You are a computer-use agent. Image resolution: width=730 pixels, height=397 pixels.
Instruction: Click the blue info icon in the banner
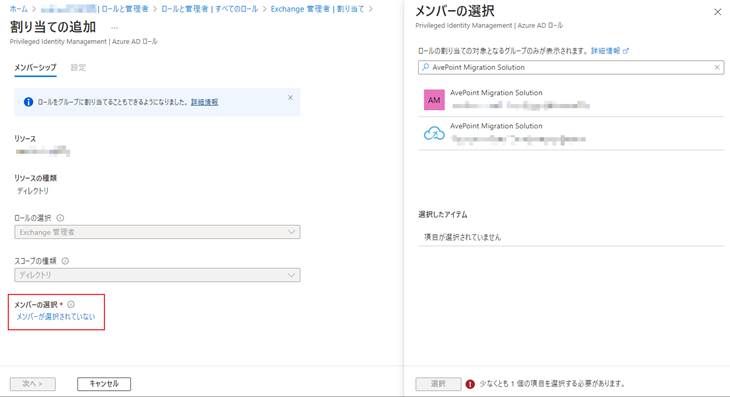click(x=28, y=102)
